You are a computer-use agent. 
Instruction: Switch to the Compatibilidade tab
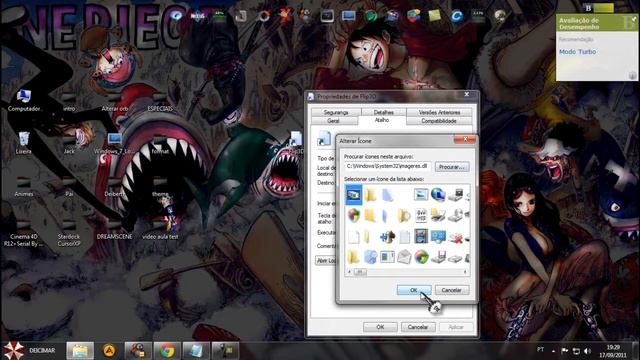pos(439,121)
